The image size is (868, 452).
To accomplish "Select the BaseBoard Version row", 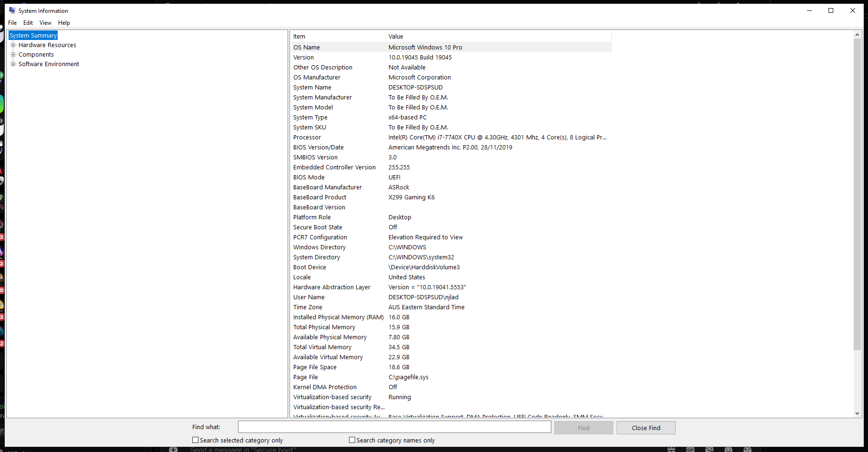I will point(452,207).
